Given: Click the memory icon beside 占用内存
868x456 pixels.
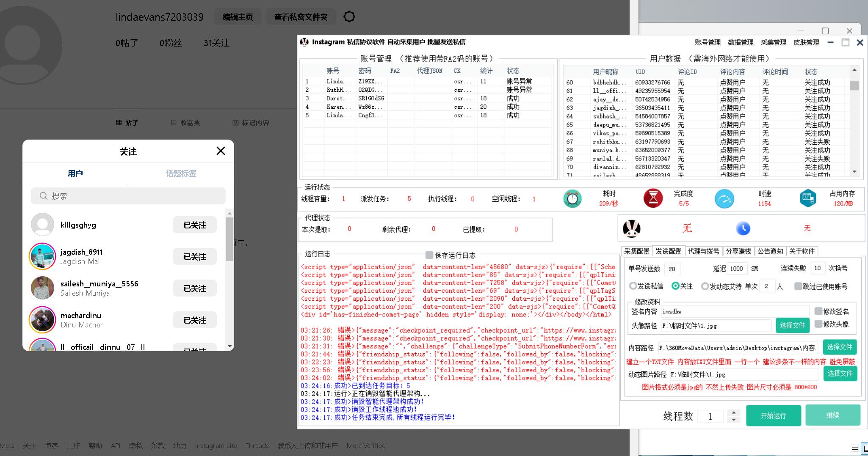Looking at the screenshot, I should tap(807, 198).
